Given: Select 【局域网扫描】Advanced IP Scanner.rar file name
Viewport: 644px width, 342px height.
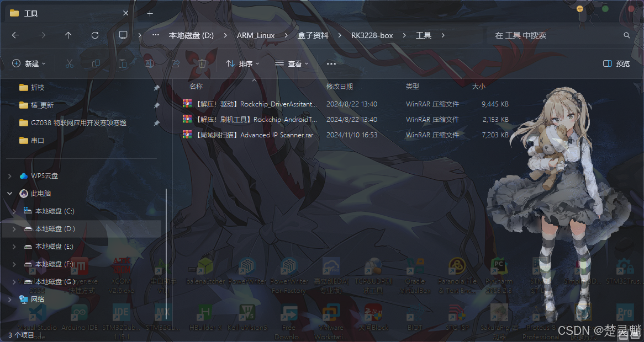Looking at the screenshot, I should click(254, 135).
